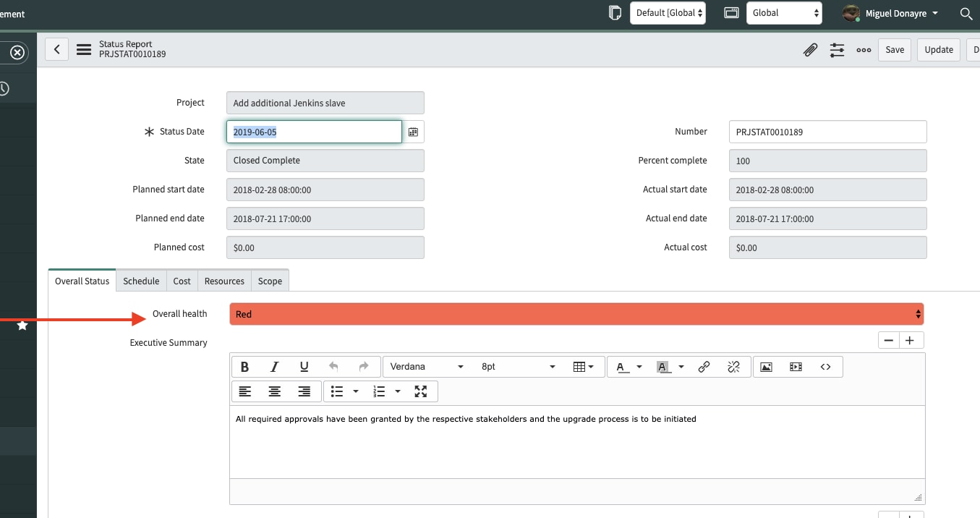The width and height of the screenshot is (980, 518).
Task: Expand Executive Summary with plus button
Action: (912, 340)
